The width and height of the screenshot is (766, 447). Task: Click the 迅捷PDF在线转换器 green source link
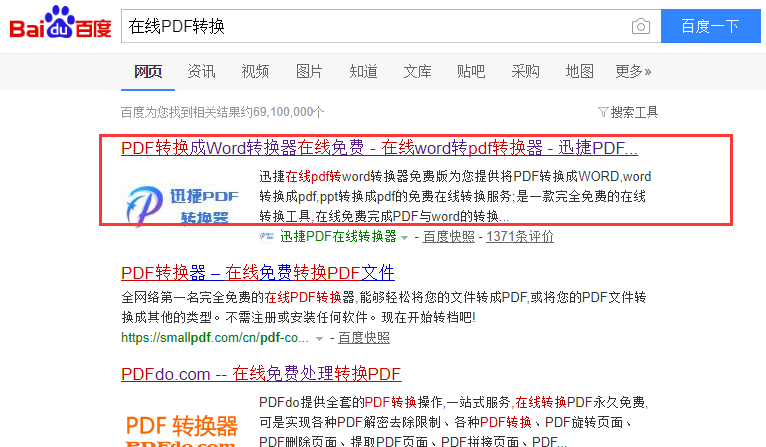click(338, 236)
